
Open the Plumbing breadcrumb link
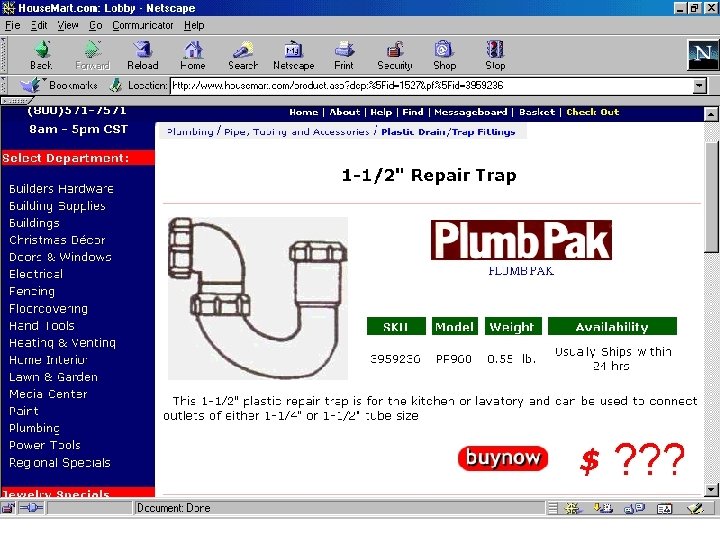(190, 132)
